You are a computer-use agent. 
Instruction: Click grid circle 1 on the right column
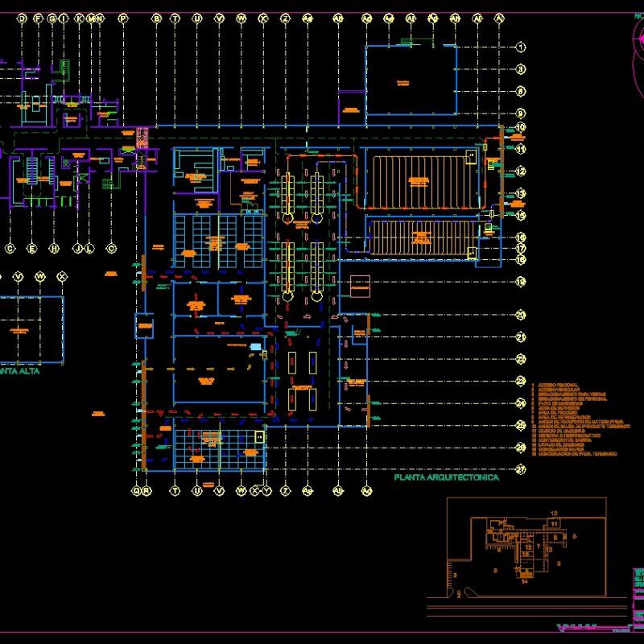pos(522,48)
